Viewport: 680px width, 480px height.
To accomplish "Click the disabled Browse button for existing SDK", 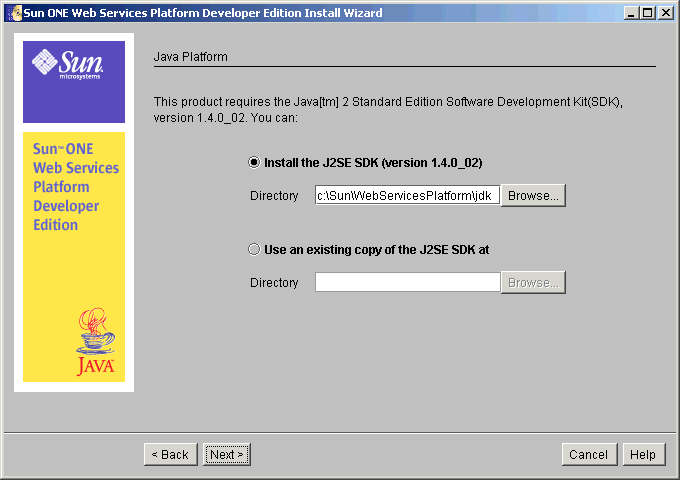I will [x=533, y=282].
